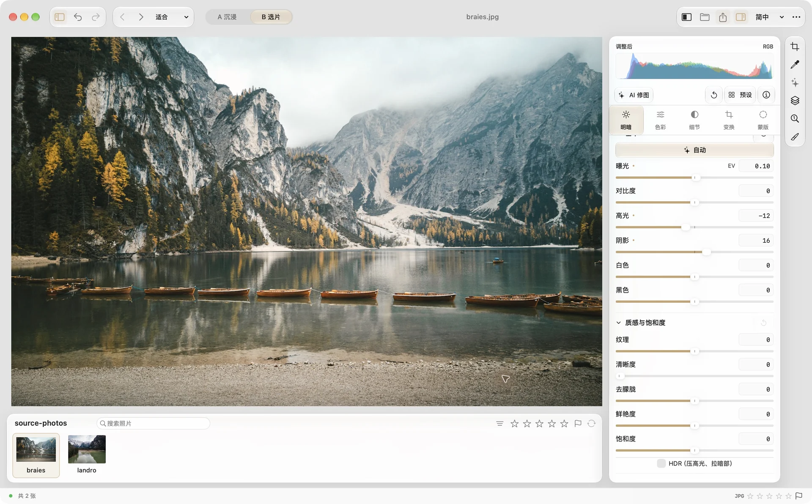Open folder icon in top right toolbar
Image resolution: width=812 pixels, height=504 pixels.
click(705, 17)
